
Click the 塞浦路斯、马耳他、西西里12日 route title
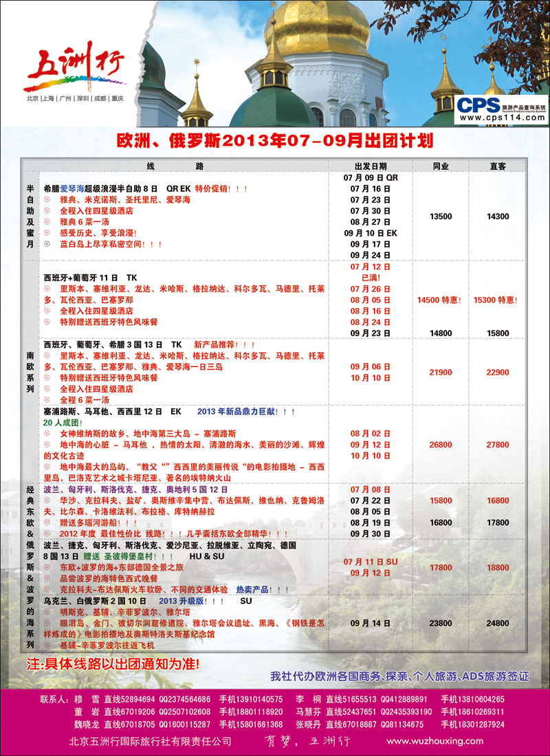103,412
